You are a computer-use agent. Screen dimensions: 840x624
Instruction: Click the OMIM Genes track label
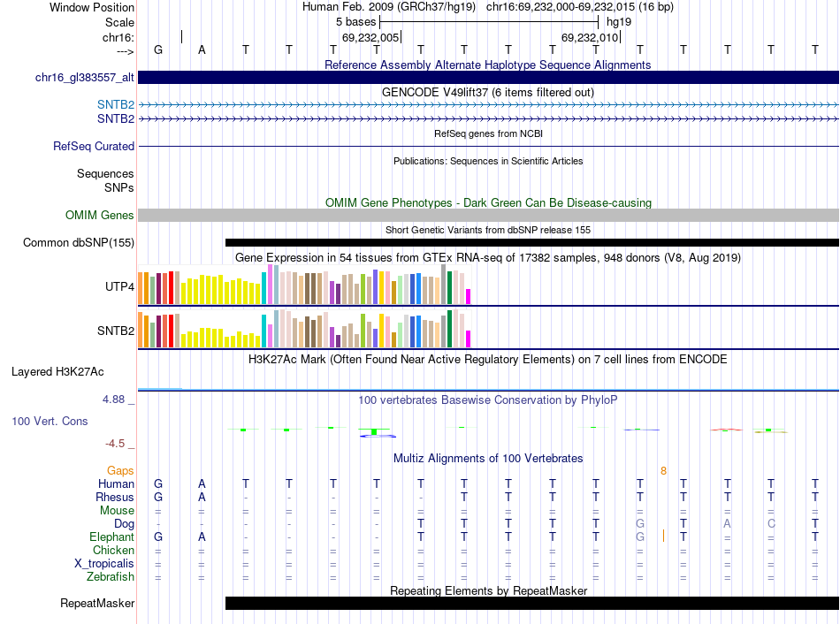tap(100, 216)
